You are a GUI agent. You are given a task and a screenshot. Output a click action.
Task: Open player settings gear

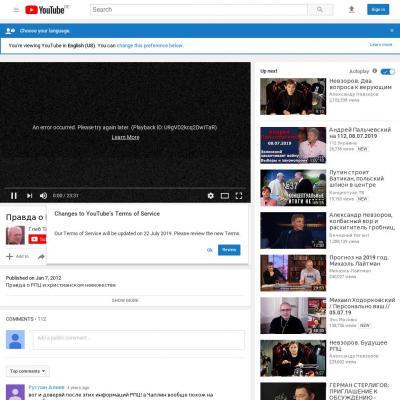click(x=210, y=196)
